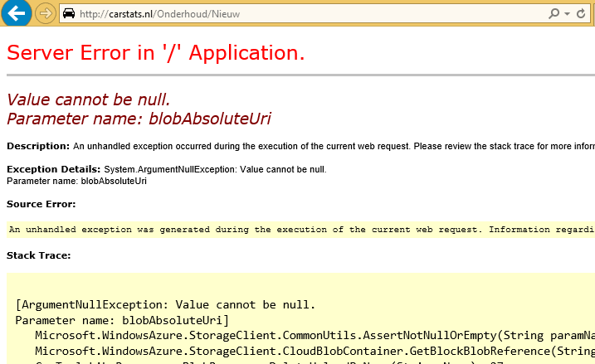595x364 pixels.
Task: Click the CloudBlobContainer.GetBlockBlobReference stack trace line
Action: 315,351
